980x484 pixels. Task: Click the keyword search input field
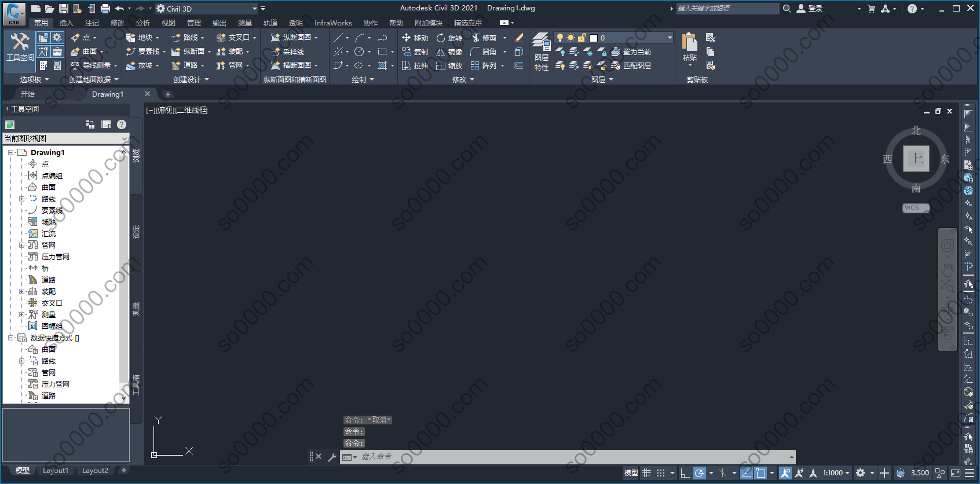727,9
